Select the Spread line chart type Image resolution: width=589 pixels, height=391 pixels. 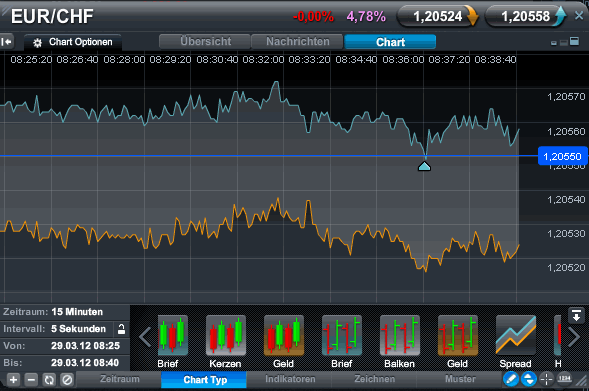coord(516,335)
